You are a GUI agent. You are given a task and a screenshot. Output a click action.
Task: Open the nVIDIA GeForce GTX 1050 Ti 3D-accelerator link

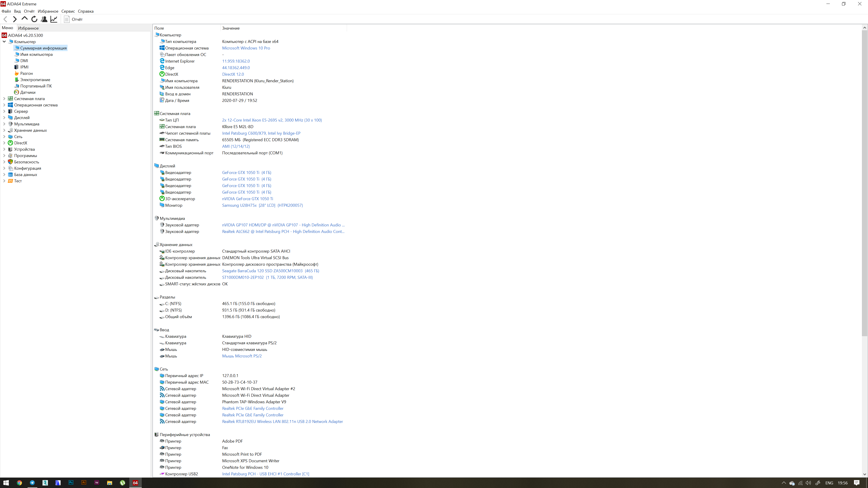248,199
